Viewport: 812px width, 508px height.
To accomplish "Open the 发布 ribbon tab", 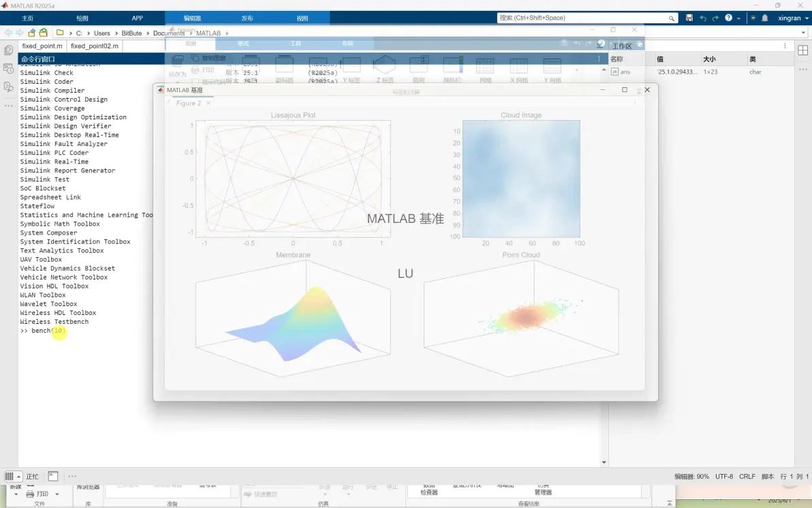I will click(247, 18).
